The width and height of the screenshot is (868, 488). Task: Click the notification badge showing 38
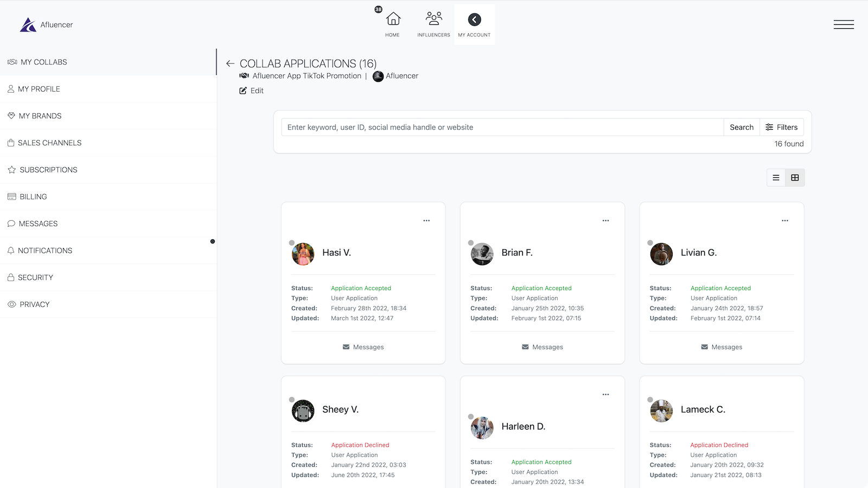(378, 9)
